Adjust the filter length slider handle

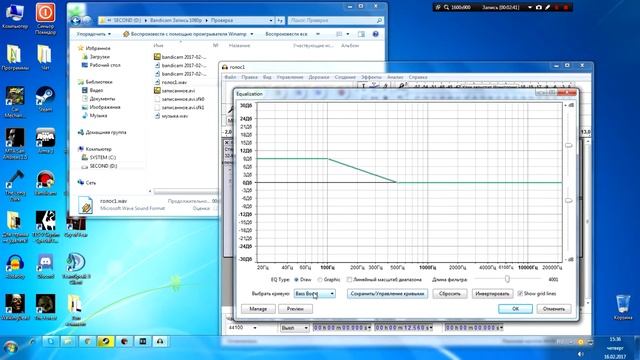point(507,279)
